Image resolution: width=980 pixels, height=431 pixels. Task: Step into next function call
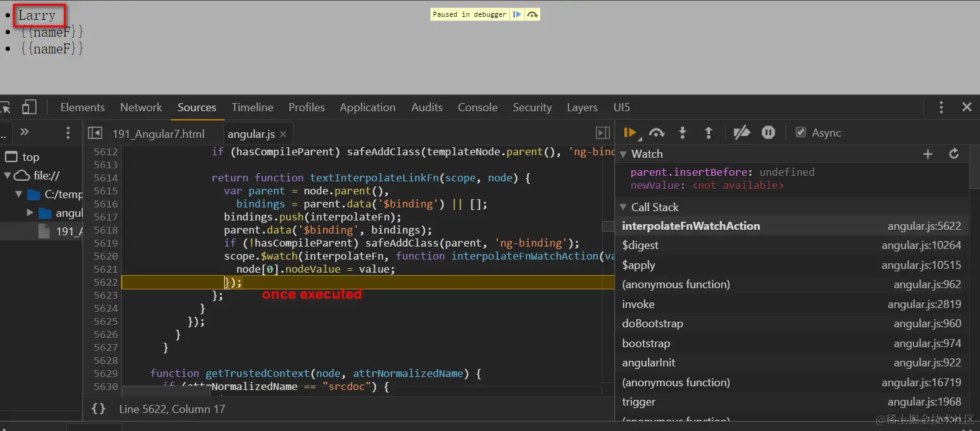(683, 132)
